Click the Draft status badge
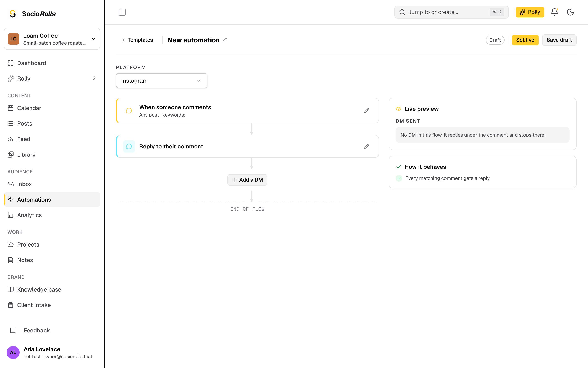This screenshot has height=368, width=588. [495, 40]
